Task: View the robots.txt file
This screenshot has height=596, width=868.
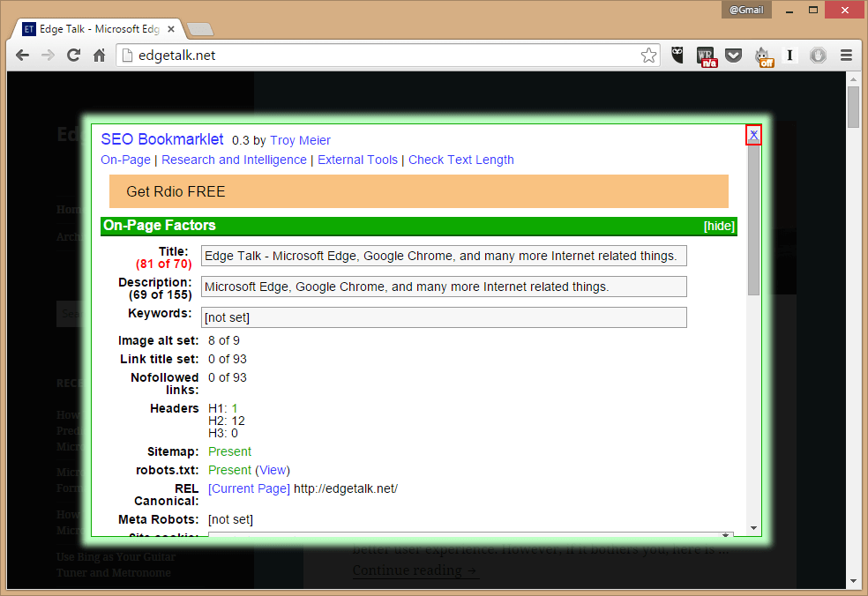Action: coord(273,470)
